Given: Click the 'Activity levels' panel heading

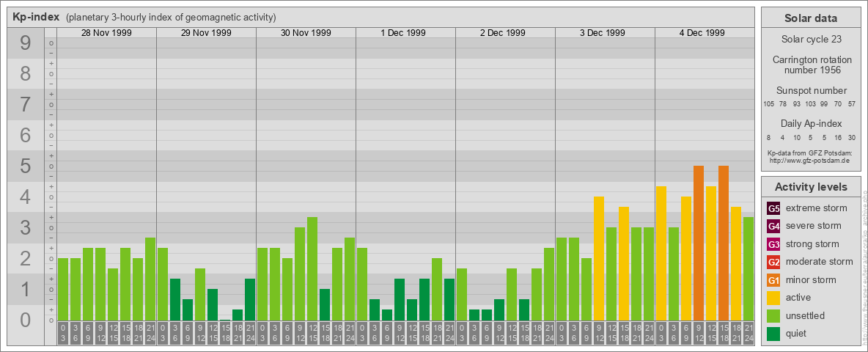Looking at the screenshot, I should pos(810,187).
